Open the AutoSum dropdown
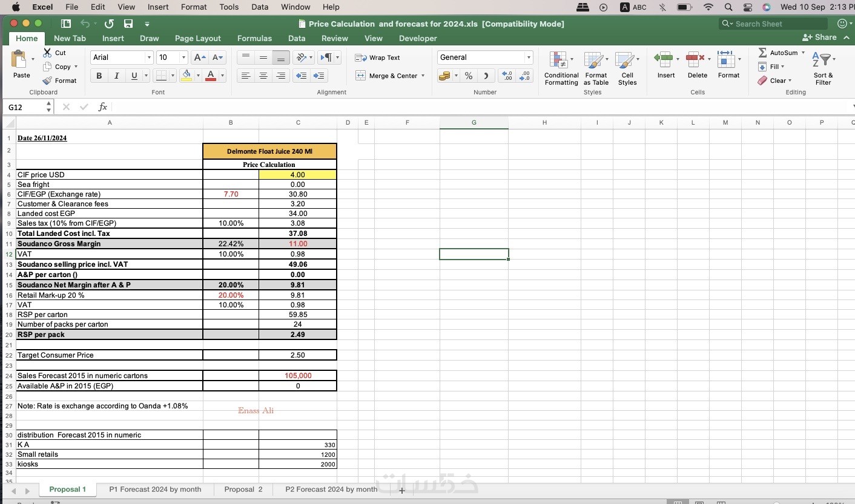This screenshot has width=855, height=504. click(x=803, y=53)
